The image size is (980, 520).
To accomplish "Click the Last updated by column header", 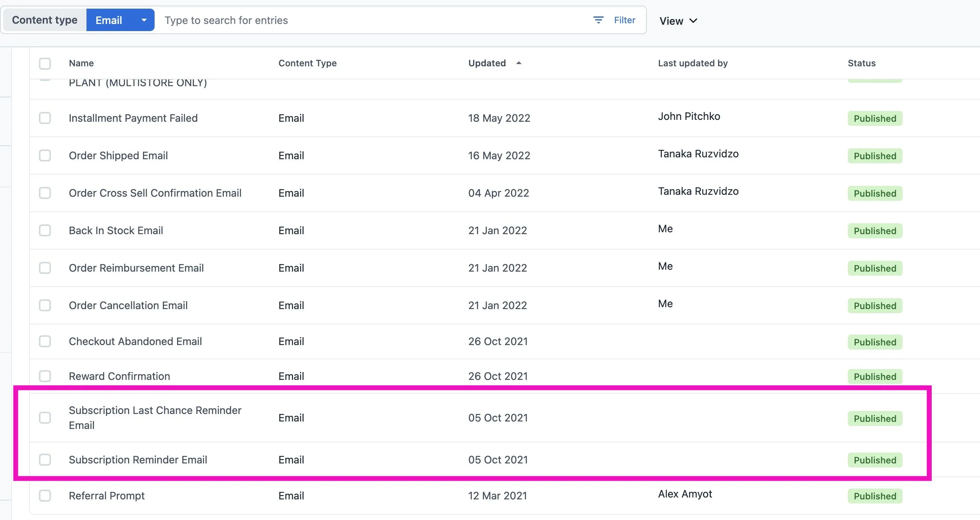I will click(693, 63).
